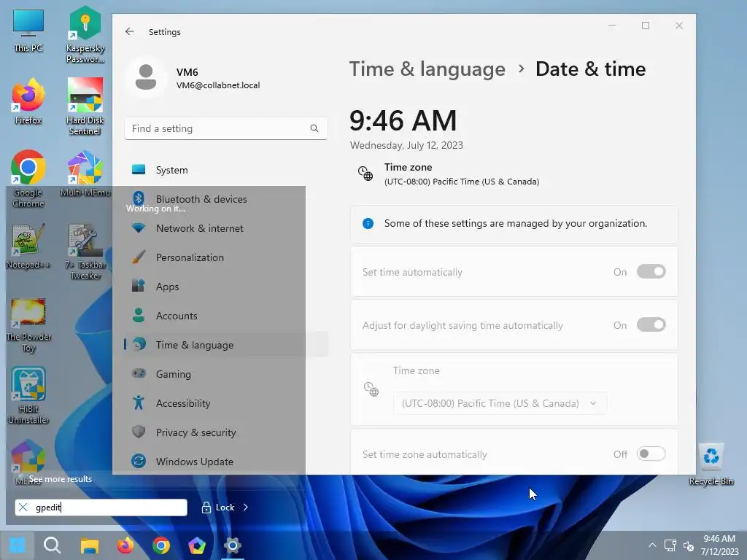Show hidden system tray icons
This screenshot has width=747, height=560.
[652, 545]
